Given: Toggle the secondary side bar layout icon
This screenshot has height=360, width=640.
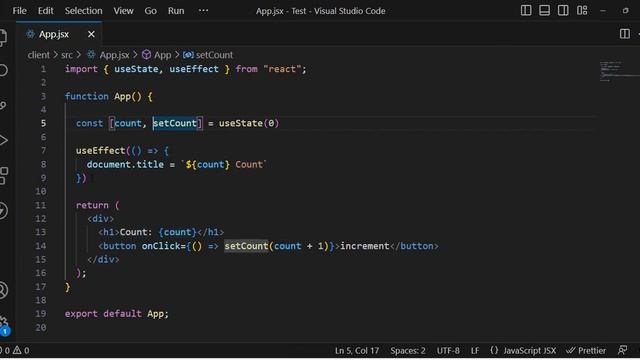Looking at the screenshot, I should point(563,11).
